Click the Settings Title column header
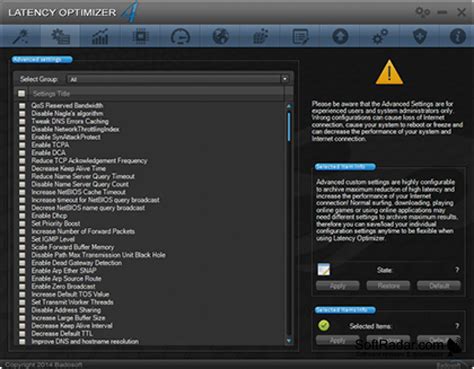Image resolution: width=474 pixels, height=369 pixels. [157, 94]
